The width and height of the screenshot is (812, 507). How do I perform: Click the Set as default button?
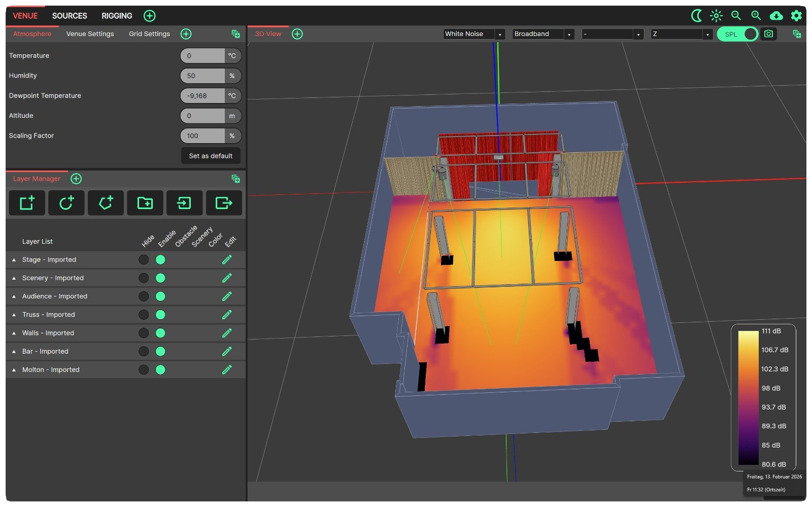pyautogui.click(x=211, y=156)
